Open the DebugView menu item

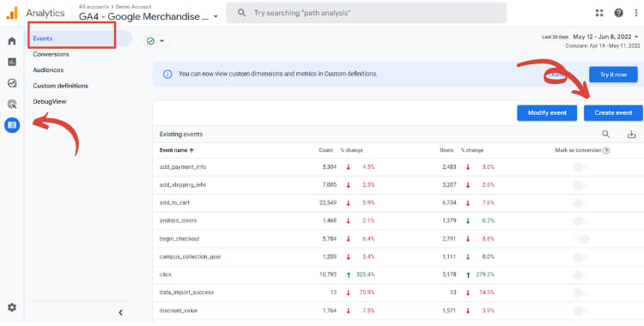point(49,101)
